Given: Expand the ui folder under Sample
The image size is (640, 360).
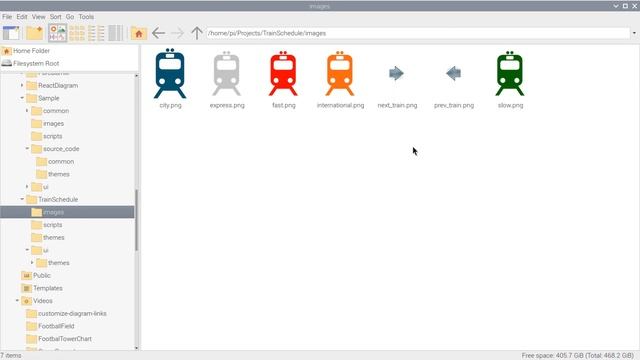Looking at the screenshot, I should click(27, 187).
